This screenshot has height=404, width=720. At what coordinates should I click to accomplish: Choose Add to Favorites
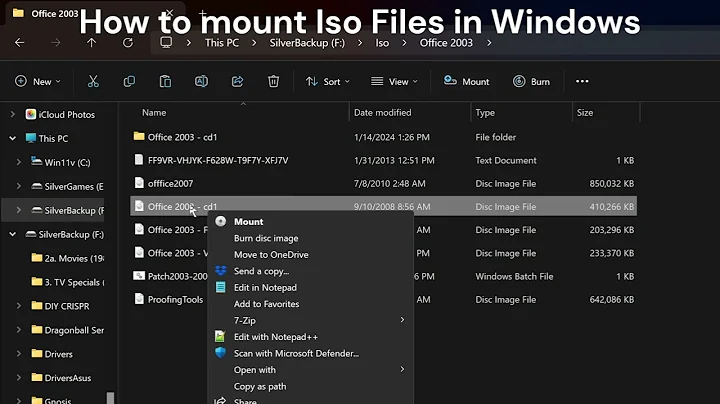[310, 304]
